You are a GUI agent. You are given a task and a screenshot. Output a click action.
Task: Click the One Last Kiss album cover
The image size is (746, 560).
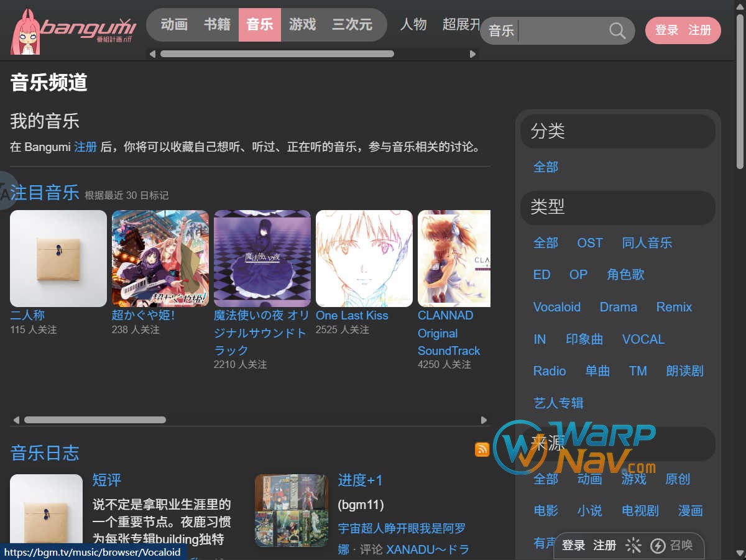364,259
